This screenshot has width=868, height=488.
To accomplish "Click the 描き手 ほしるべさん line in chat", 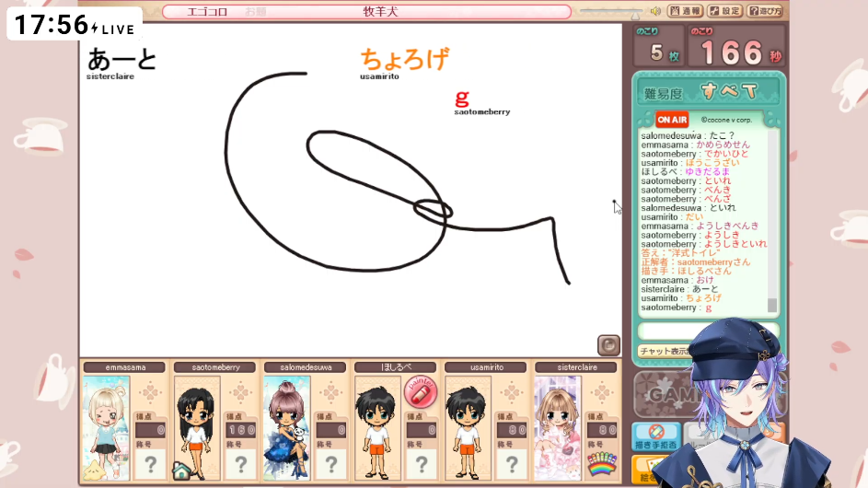I will point(686,271).
